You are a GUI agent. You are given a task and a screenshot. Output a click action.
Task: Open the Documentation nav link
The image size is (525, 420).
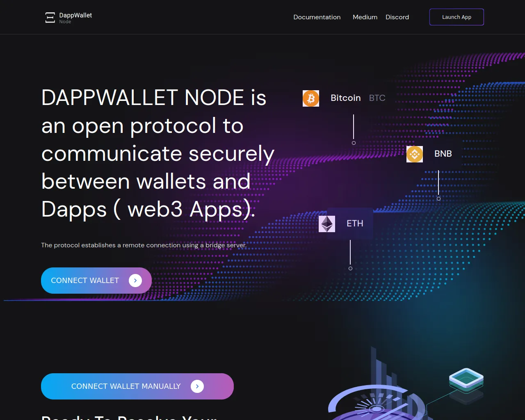coord(317,17)
